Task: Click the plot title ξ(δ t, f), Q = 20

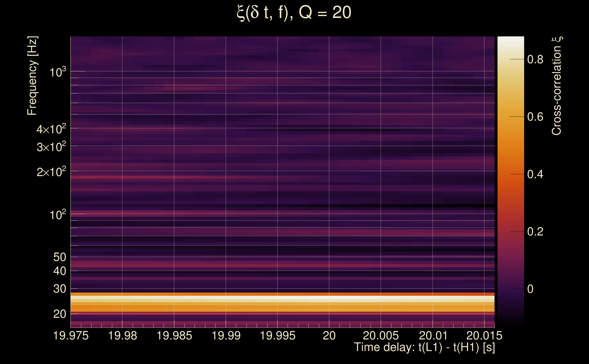Action: point(294,13)
